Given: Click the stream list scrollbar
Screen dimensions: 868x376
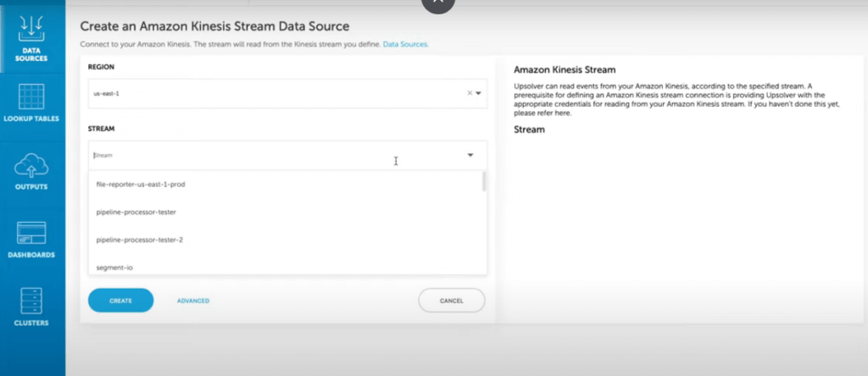Looking at the screenshot, I should tap(484, 181).
